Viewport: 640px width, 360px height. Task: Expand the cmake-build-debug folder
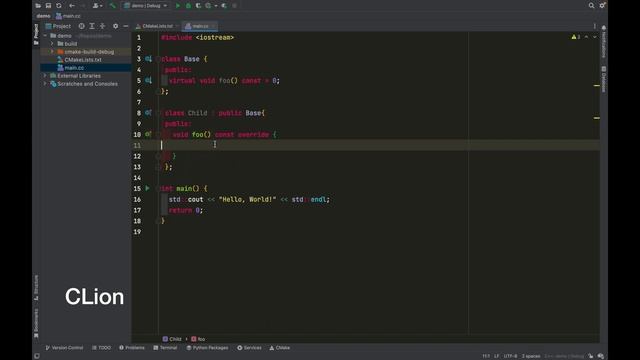coord(52,52)
